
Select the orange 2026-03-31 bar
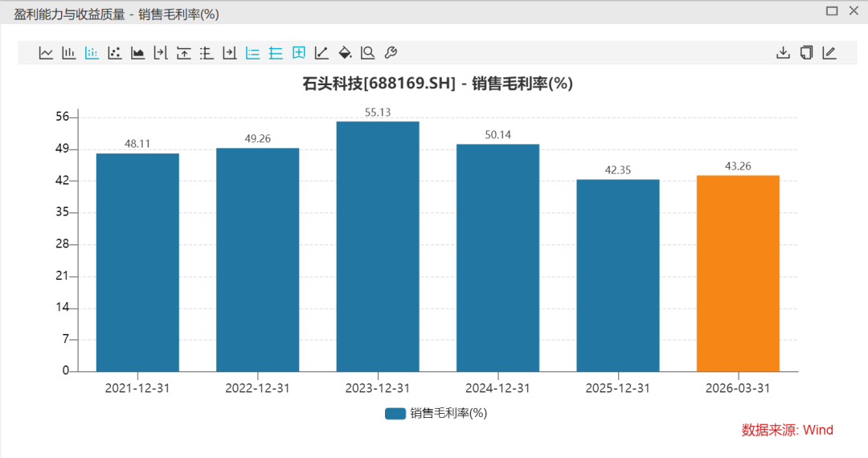click(739, 274)
